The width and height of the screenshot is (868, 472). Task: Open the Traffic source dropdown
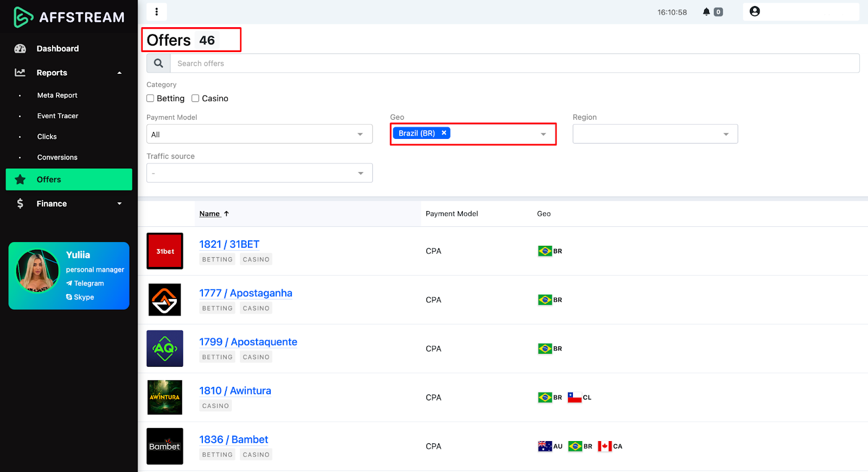tap(259, 173)
